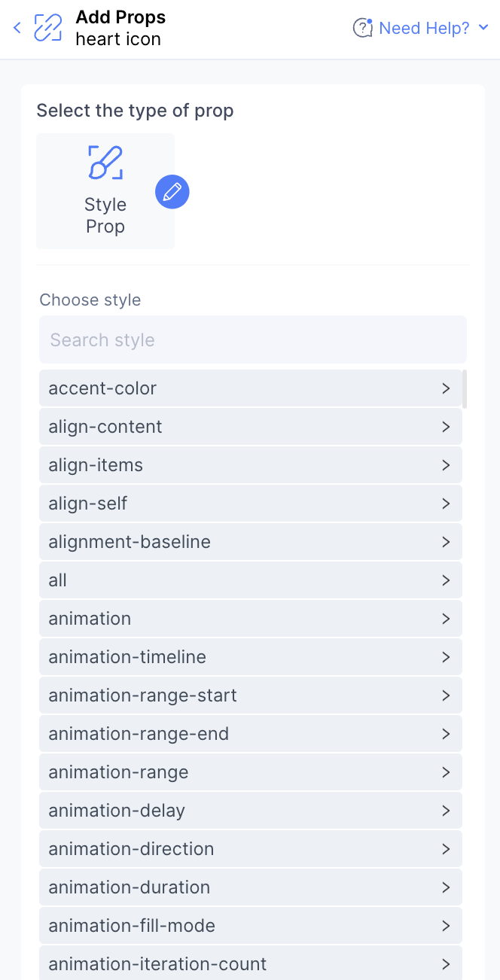Image resolution: width=500 pixels, height=980 pixels.
Task: Click the Search style input field
Action: tap(253, 339)
